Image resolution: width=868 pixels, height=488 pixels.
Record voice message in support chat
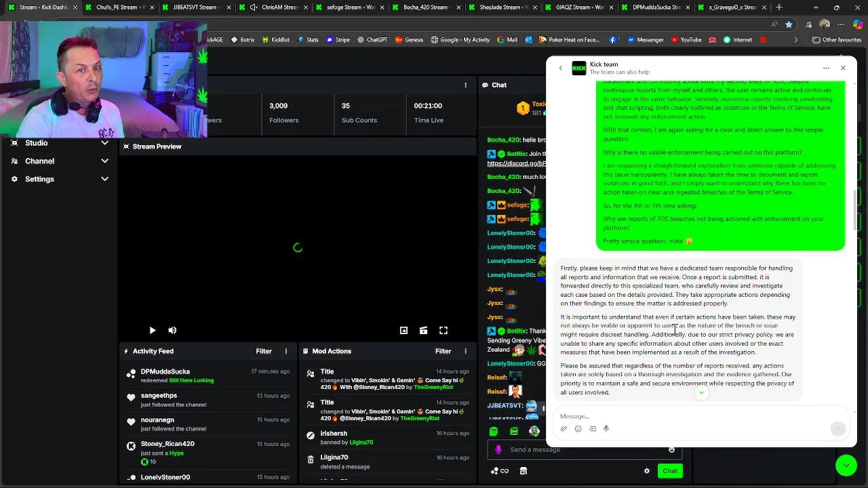pos(606,428)
